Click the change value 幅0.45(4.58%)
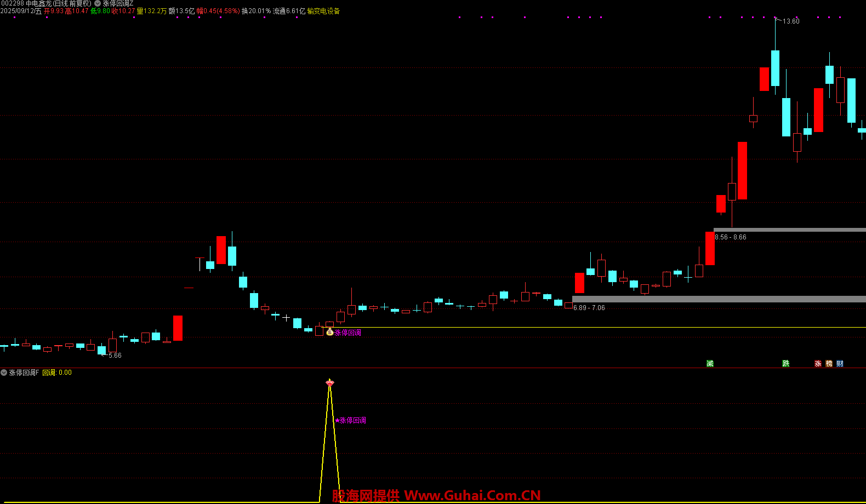Screen dimensions: 866x504 point(218,11)
